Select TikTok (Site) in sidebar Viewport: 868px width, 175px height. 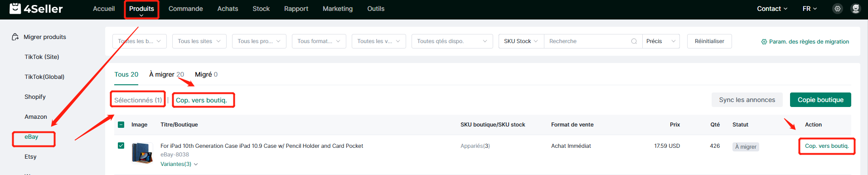42,57
